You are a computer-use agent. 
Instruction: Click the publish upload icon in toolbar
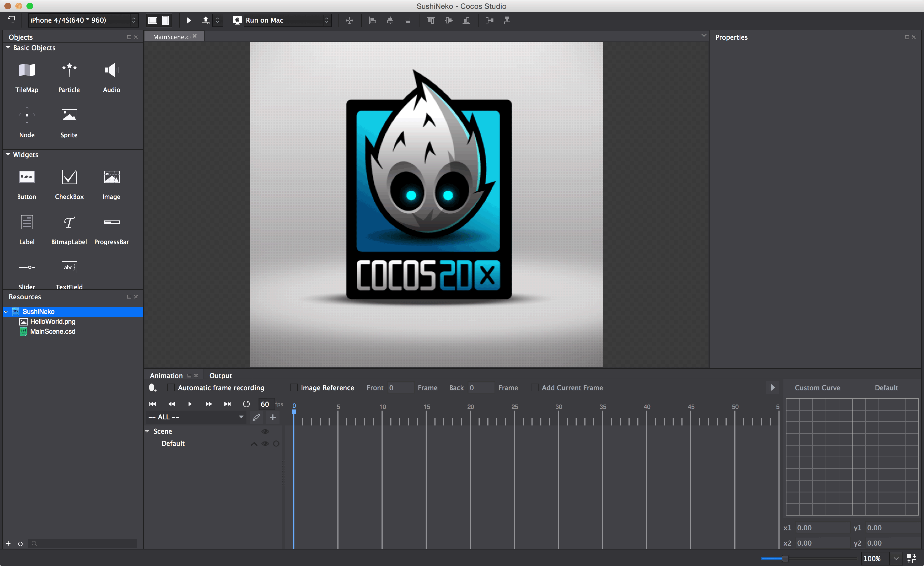205,20
